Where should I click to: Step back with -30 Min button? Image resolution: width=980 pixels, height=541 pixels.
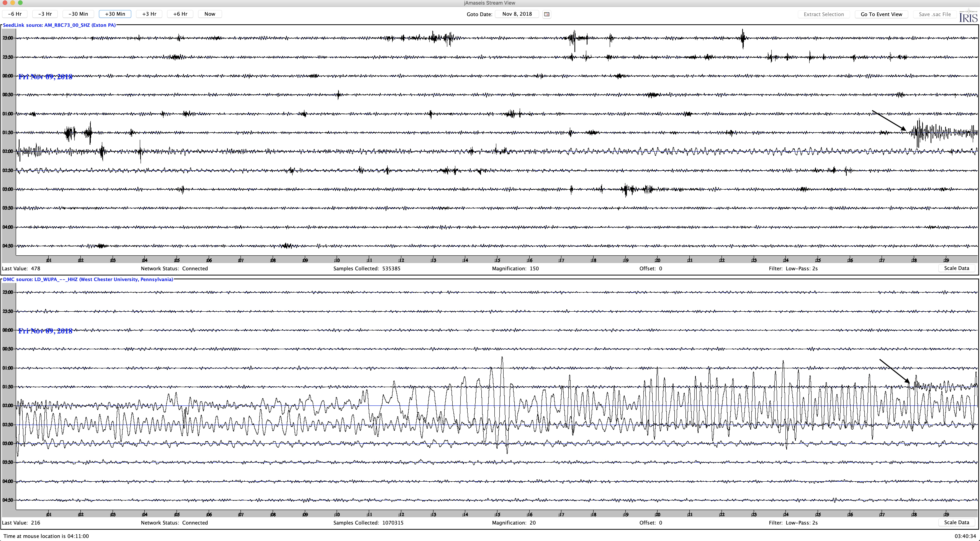pos(78,14)
